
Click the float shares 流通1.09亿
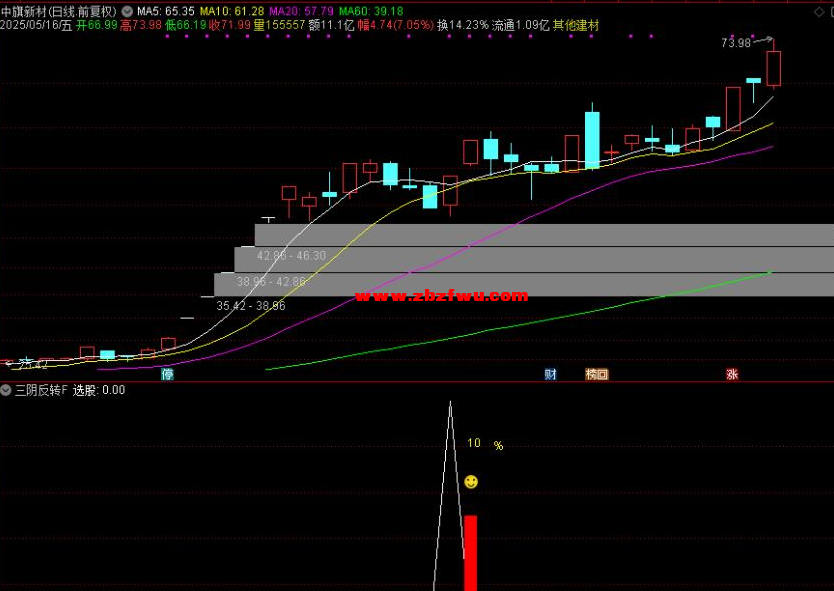(520, 26)
